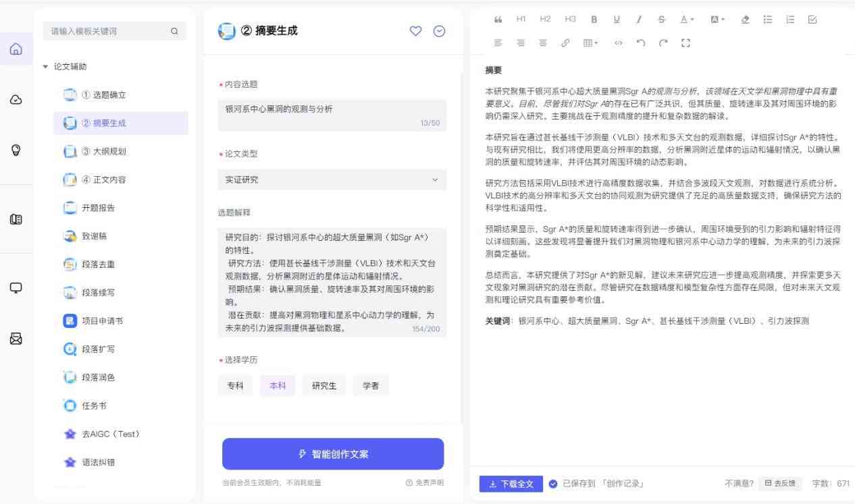855x504 pixels.
Task: Open the lightbulb icon in left sidebar
Action: coord(16,150)
